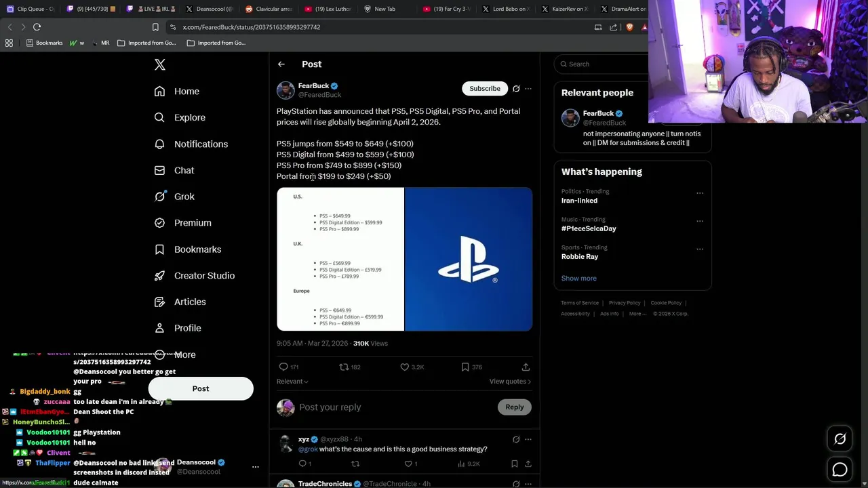Bookmark xyz's comment
This screenshot has height=488, width=868.
coord(515,464)
